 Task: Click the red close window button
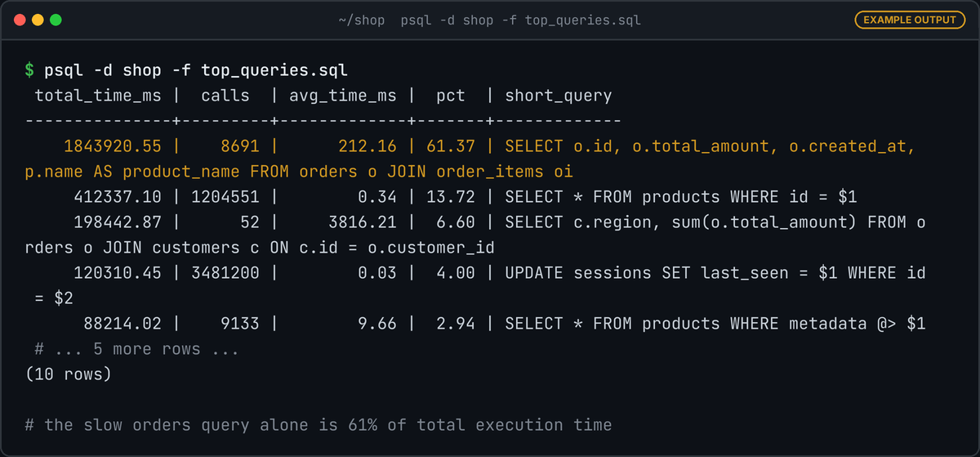click(x=19, y=20)
